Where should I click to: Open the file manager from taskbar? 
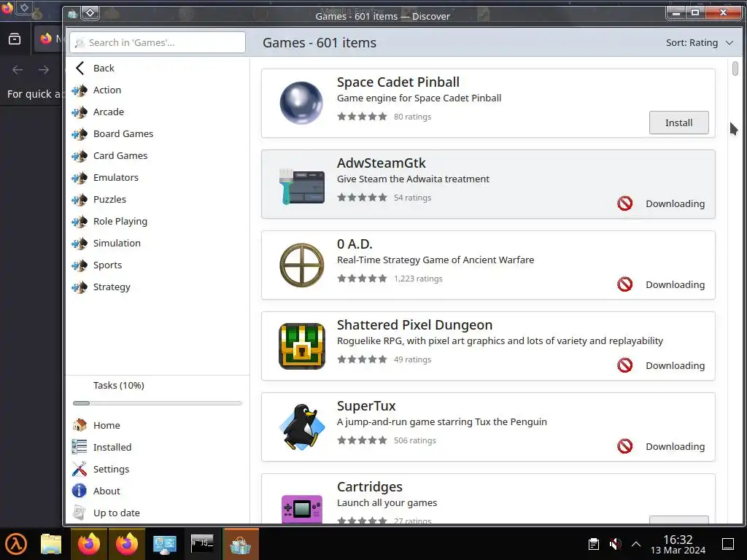(51, 544)
